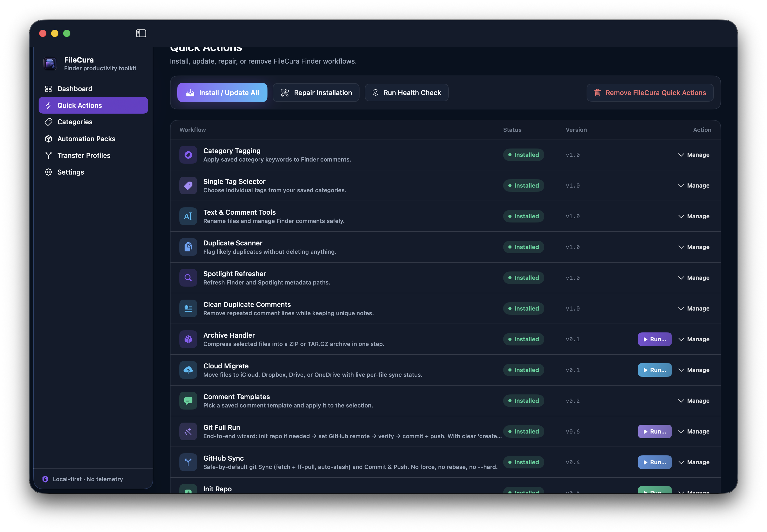Select Quick Actions in the sidebar

coord(93,105)
